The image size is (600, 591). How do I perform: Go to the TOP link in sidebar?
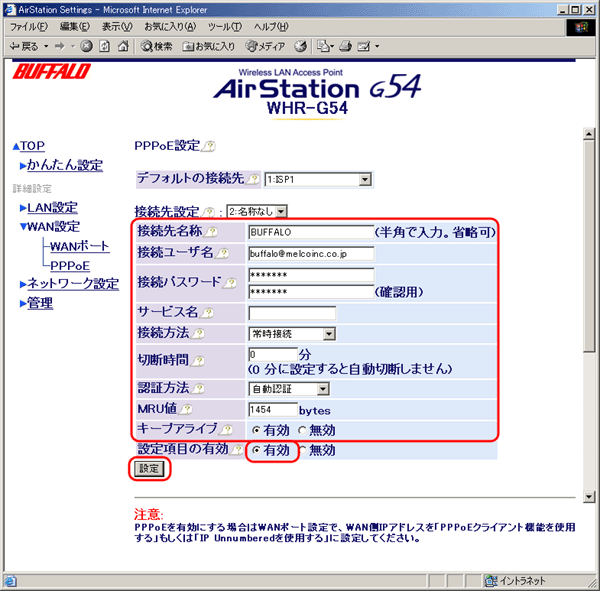pos(32,146)
